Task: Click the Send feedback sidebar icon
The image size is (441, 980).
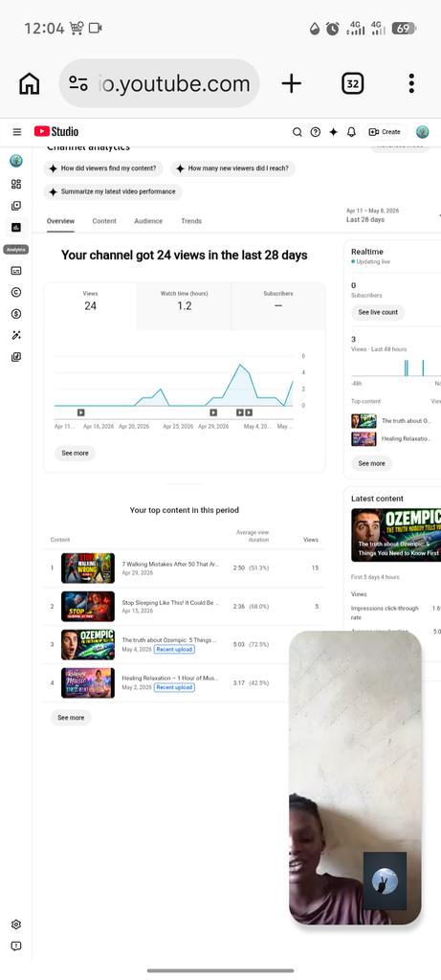Action: coord(16,947)
